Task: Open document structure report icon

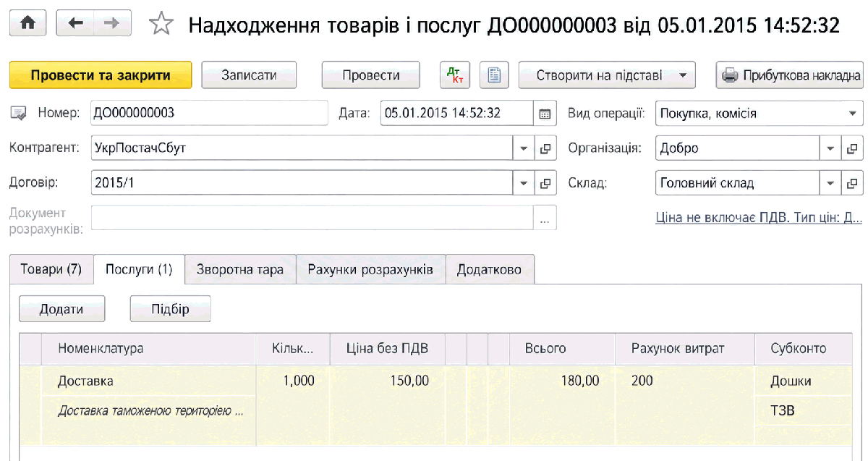Action: pos(495,75)
